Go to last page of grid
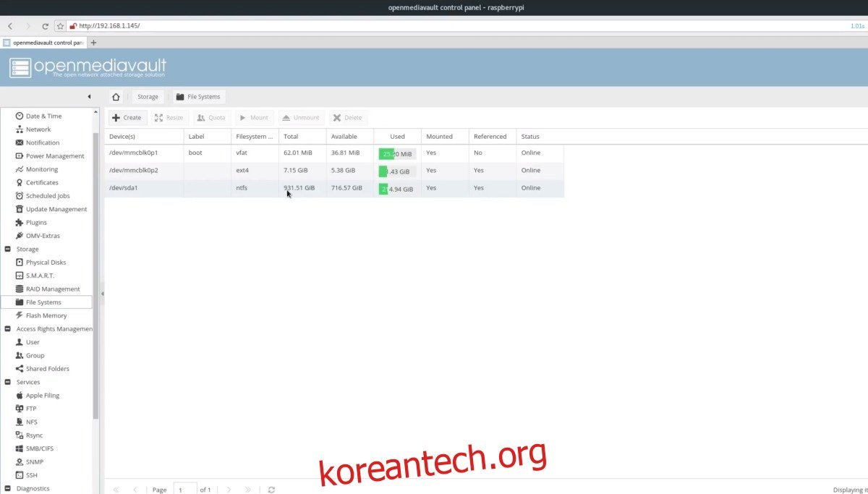This screenshot has height=494, width=868. (248, 490)
